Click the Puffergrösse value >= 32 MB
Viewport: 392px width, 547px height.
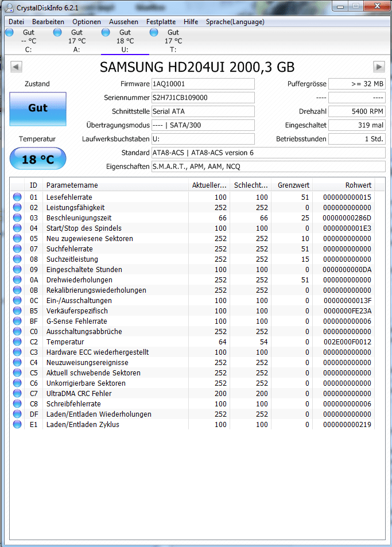pos(357,84)
